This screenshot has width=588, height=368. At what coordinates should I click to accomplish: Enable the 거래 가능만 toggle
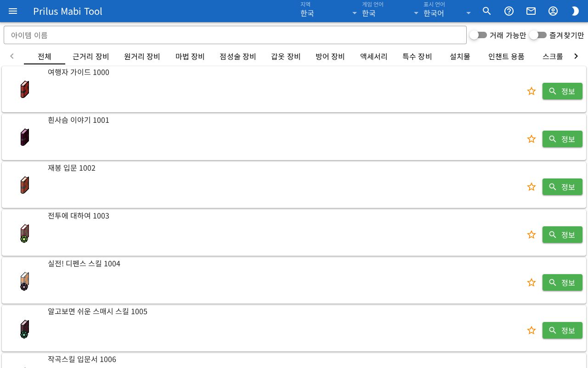[x=478, y=35]
